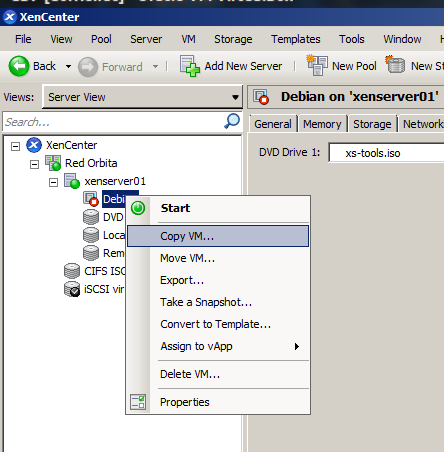Open the Tools menu
Viewport: 444px width, 452px height.
(352, 39)
